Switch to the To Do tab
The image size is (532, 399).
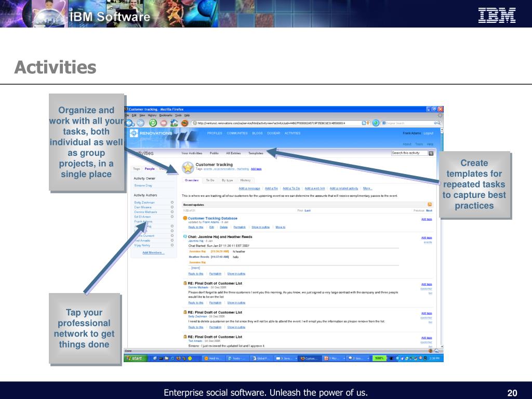point(210,180)
